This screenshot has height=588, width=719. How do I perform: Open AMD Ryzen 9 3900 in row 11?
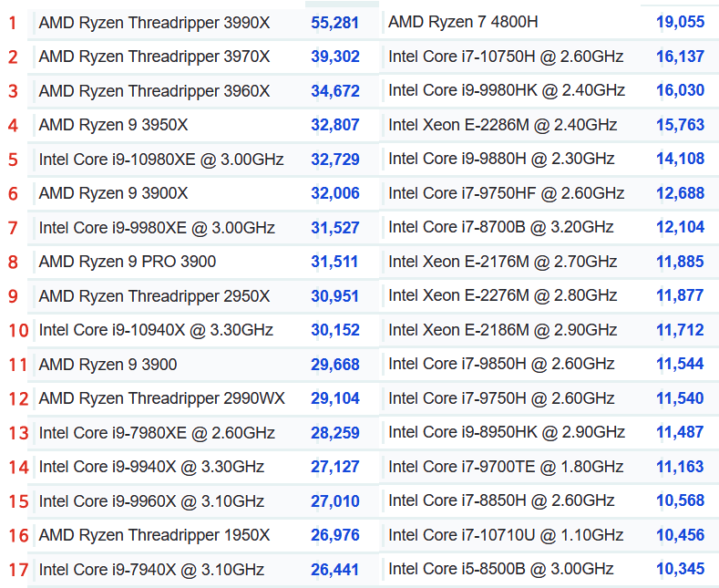(108, 364)
